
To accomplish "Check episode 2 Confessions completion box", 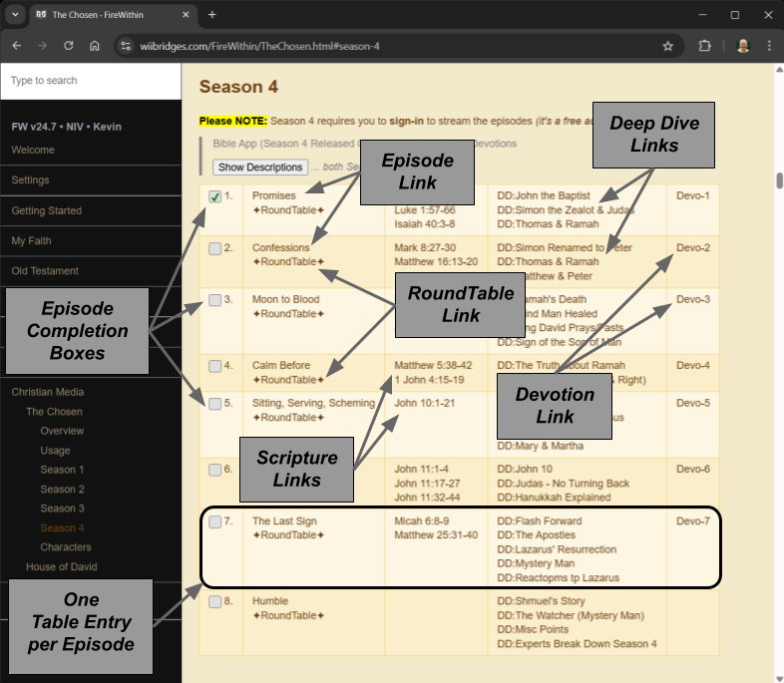I will coord(215,248).
